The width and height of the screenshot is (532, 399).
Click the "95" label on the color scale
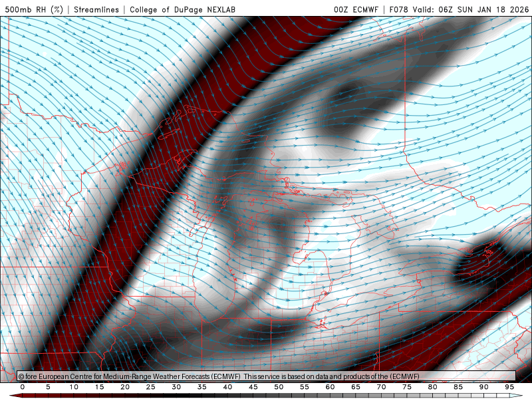pyautogui.click(x=509, y=387)
